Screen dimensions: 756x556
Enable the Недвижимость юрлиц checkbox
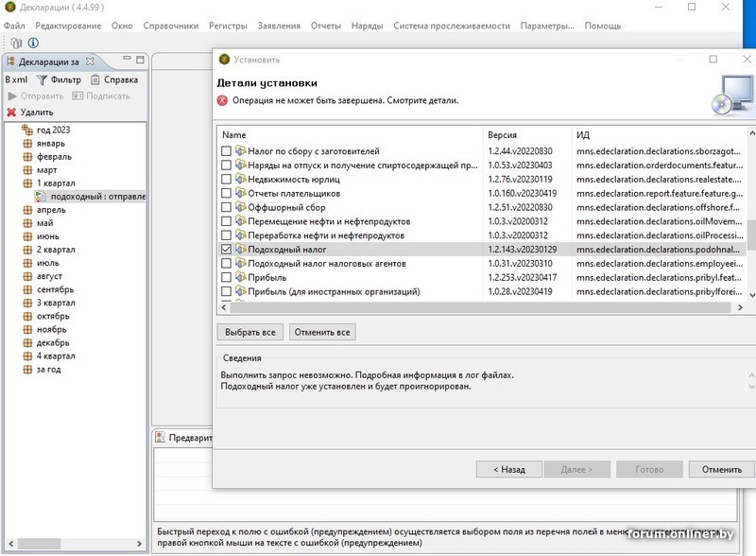coord(226,179)
